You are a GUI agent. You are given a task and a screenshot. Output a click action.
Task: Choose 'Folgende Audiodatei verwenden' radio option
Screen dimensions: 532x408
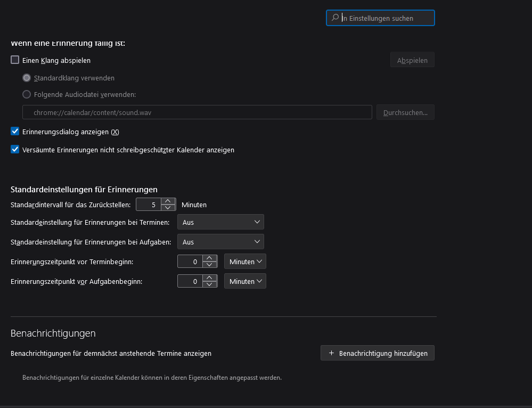point(27,94)
